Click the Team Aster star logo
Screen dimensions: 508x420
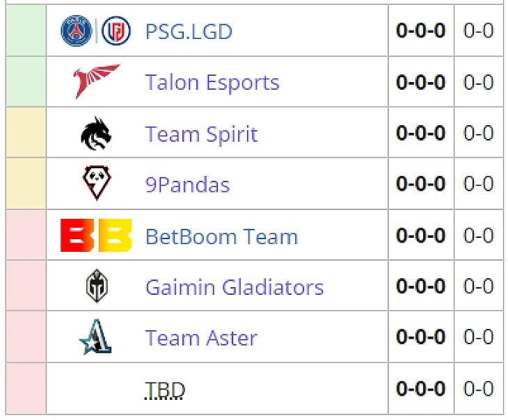pyautogui.click(x=95, y=337)
